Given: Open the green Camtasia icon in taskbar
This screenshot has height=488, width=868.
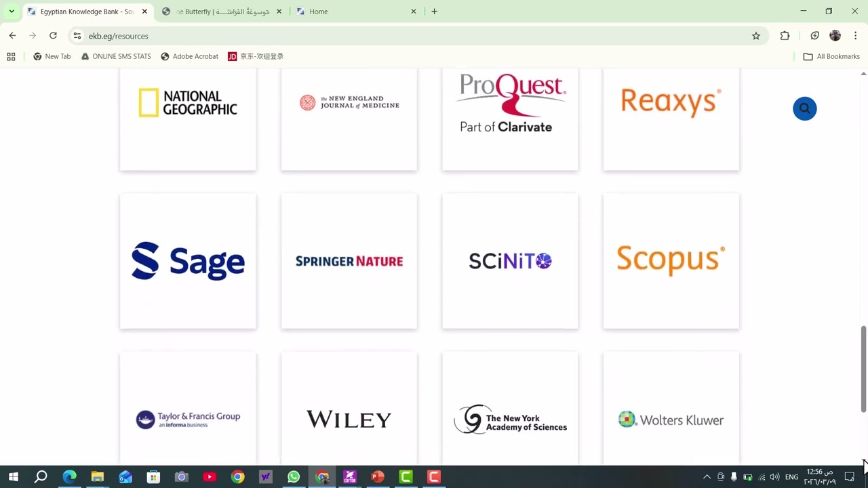Looking at the screenshot, I should tap(406, 477).
